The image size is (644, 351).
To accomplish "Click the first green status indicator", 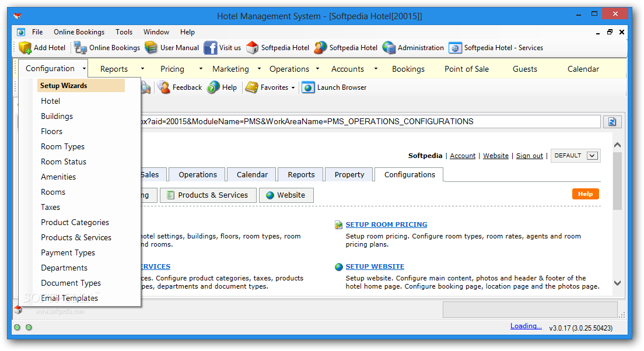I will (x=17, y=327).
